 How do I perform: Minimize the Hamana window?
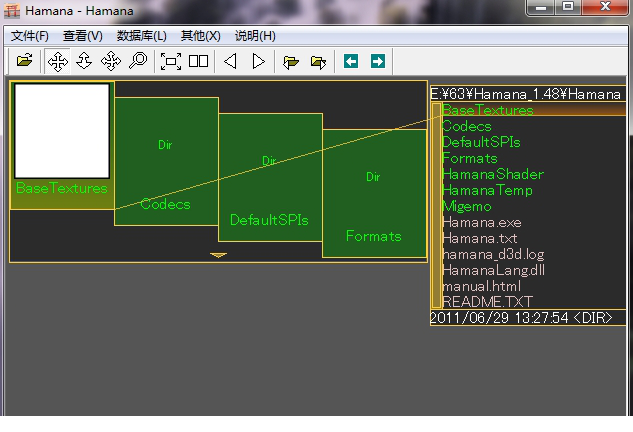click(x=541, y=7)
